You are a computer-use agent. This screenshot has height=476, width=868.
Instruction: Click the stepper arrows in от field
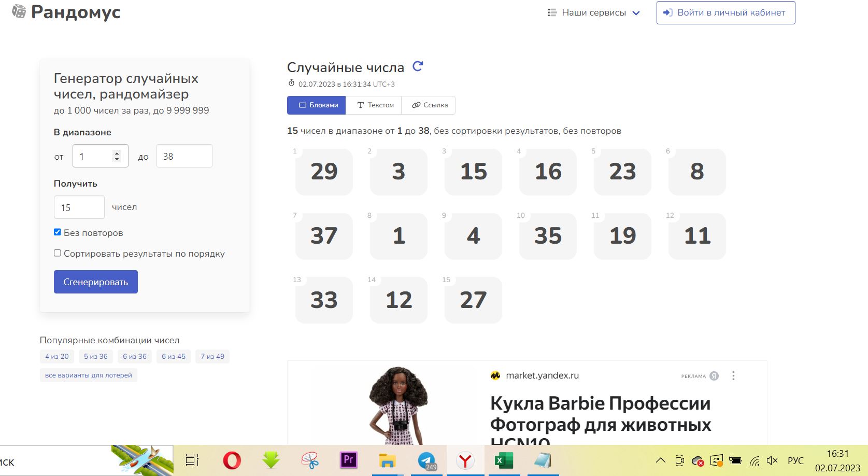(x=117, y=156)
